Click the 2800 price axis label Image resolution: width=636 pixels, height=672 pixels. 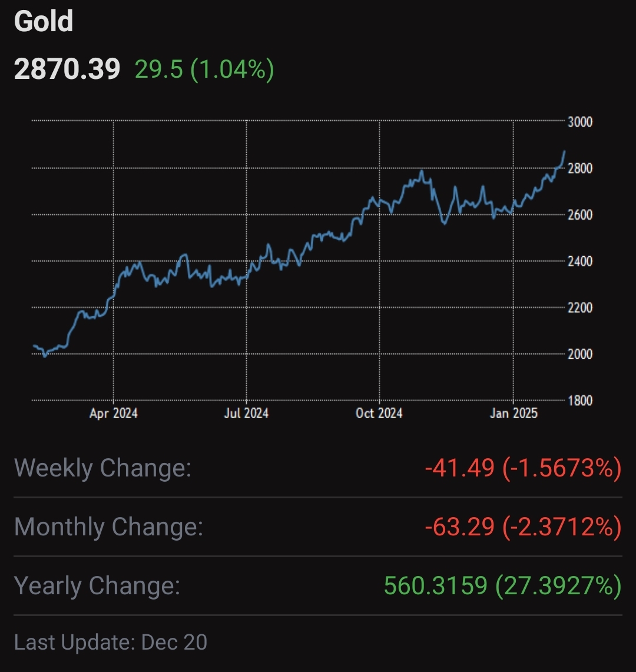point(580,168)
